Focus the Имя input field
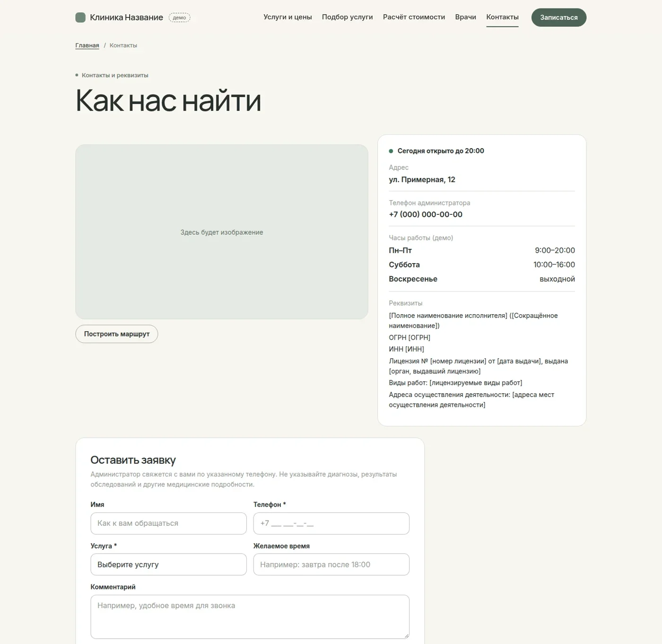The height and width of the screenshot is (644, 662). 168,523
